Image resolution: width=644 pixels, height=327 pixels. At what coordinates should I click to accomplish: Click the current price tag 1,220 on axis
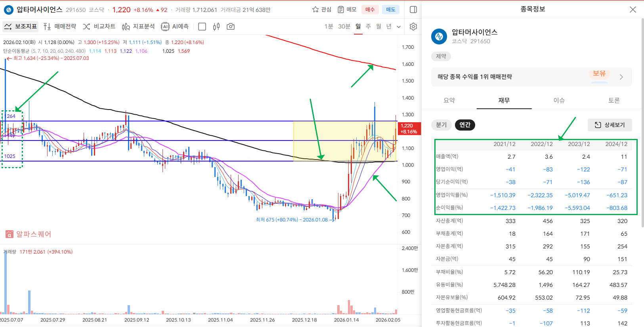click(x=409, y=128)
